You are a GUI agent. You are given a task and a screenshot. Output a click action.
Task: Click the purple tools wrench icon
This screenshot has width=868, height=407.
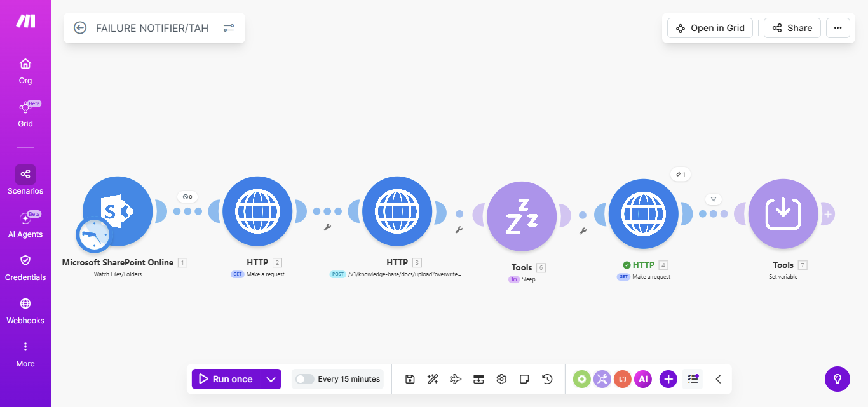(602, 379)
